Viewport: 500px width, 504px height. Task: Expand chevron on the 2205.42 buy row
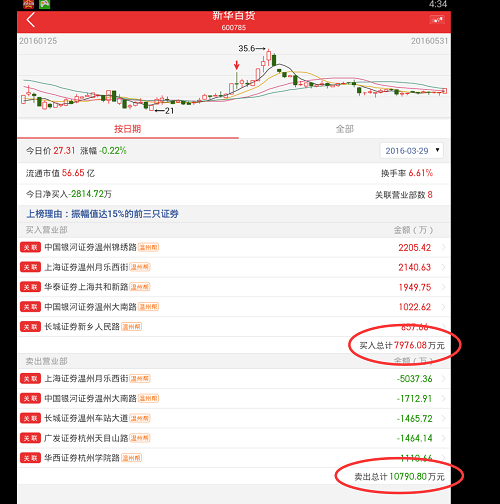tap(444, 247)
